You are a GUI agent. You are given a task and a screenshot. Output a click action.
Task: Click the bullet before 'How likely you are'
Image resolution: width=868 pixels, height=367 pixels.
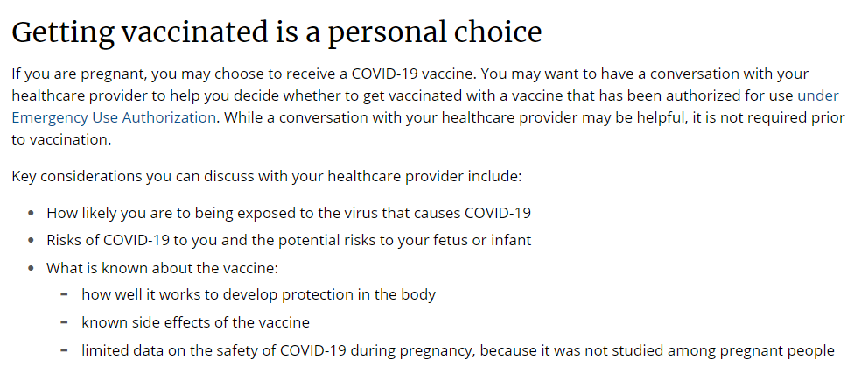31,213
